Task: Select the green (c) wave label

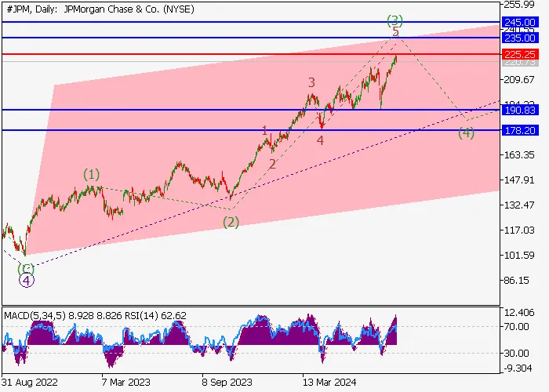Action: pos(26,268)
